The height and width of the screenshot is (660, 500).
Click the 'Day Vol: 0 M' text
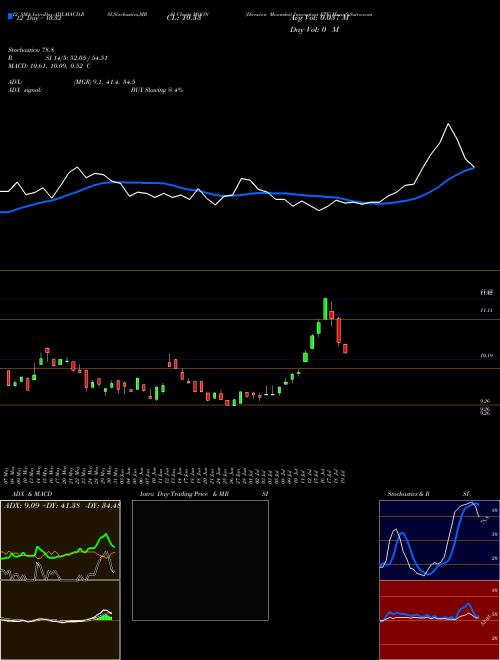(x=314, y=30)
